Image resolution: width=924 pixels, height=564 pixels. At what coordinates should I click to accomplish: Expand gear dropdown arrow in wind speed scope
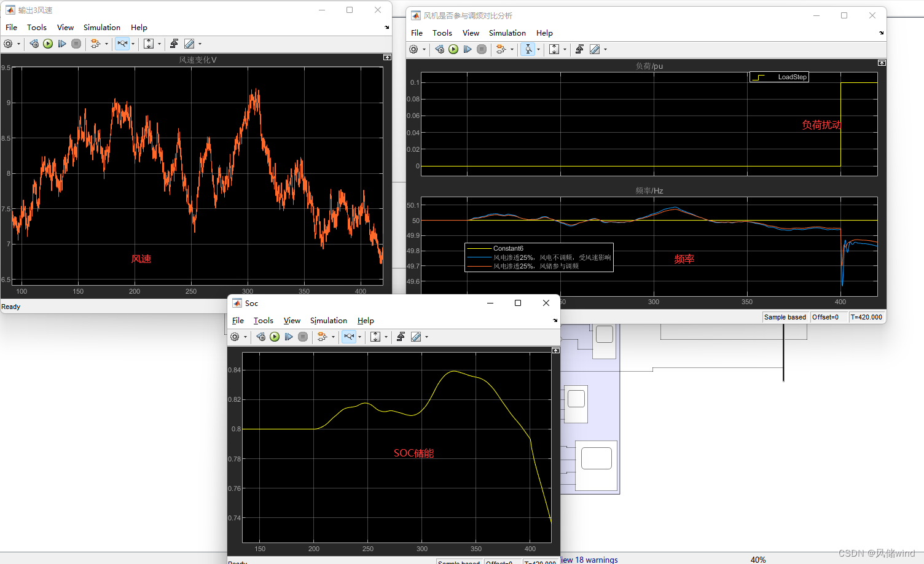coord(18,44)
